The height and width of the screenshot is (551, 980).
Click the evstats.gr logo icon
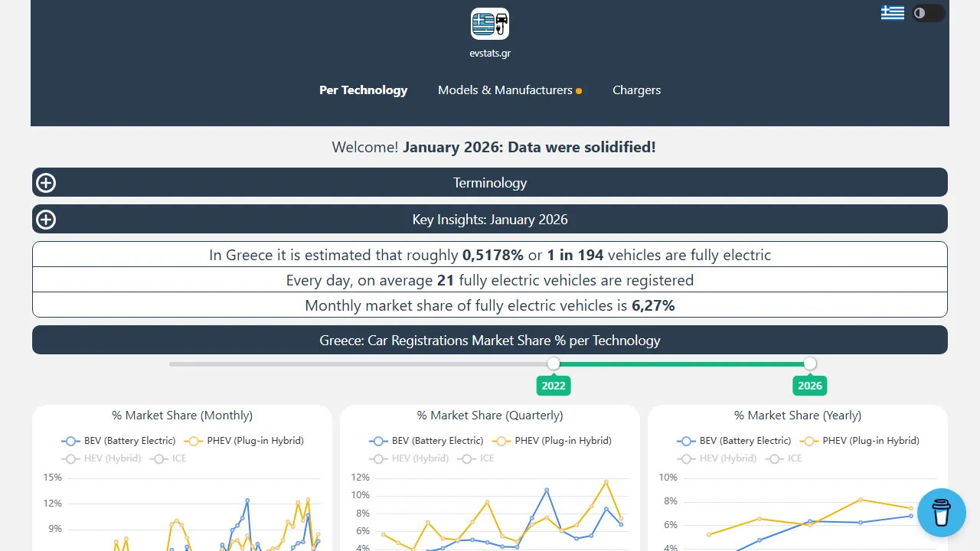tap(489, 24)
